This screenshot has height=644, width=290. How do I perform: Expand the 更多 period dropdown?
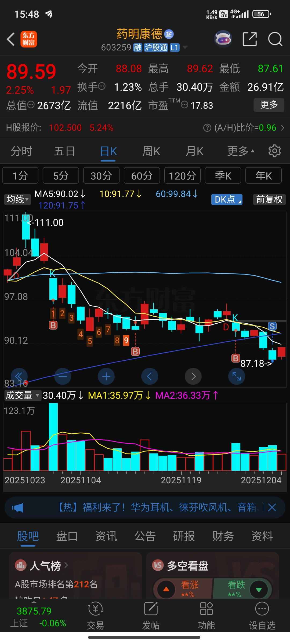241,151
